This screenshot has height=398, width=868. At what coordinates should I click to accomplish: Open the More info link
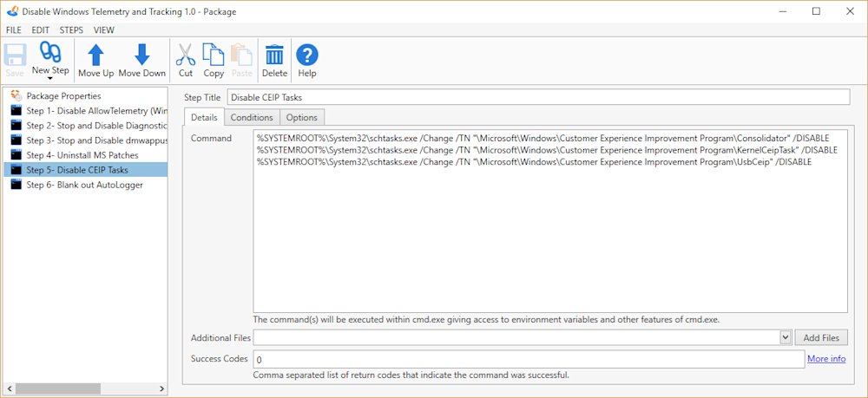tap(826, 359)
